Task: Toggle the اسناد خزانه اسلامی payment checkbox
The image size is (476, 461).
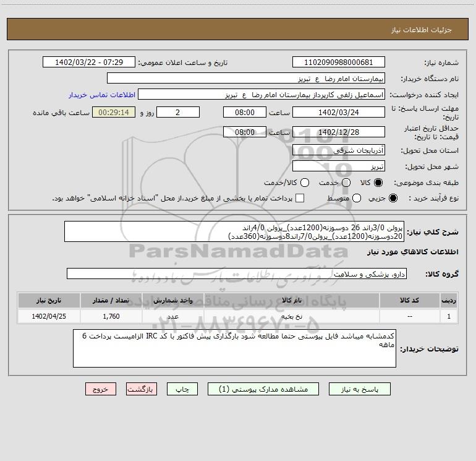Action: coord(300,198)
